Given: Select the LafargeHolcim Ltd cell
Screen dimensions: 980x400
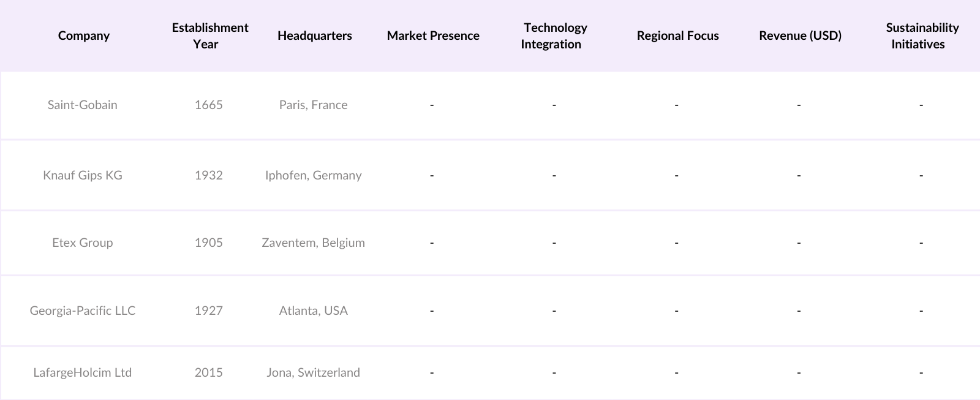Looking at the screenshot, I should 83,372.
